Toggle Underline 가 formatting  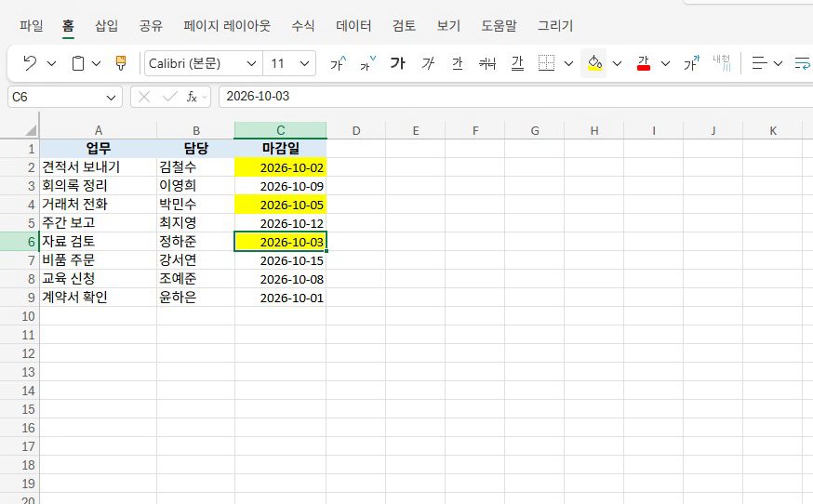coord(458,63)
